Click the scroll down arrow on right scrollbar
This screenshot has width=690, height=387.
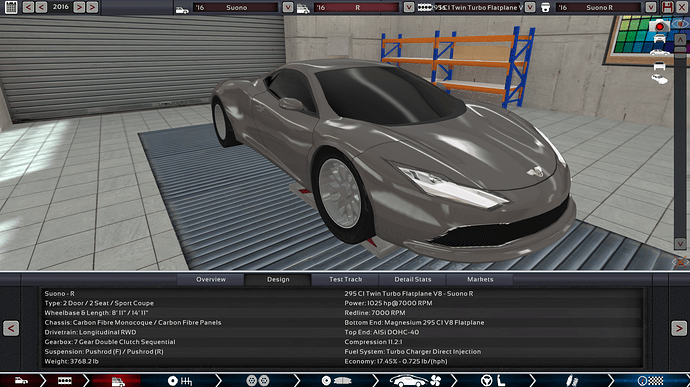[x=680, y=243]
